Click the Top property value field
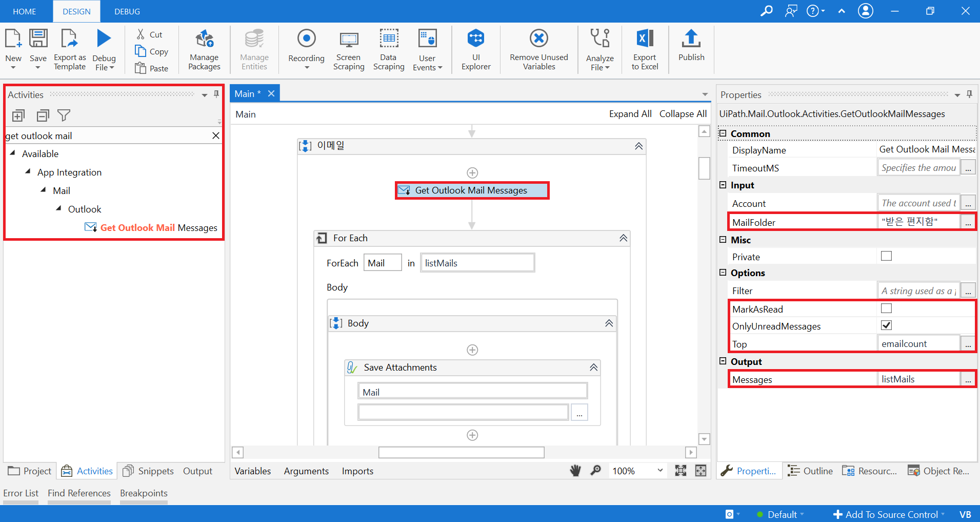Image resolution: width=980 pixels, height=522 pixels. coord(918,343)
